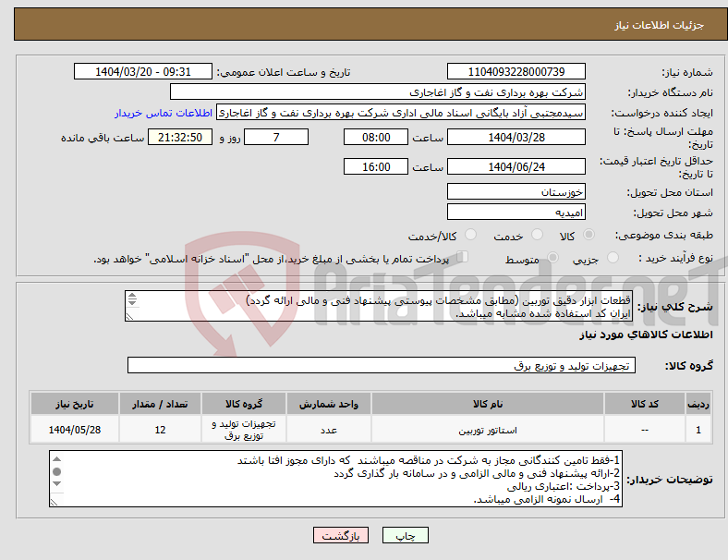Click up arrow in شرح کلی نیاز box
728x560 pixels.
click(x=132, y=296)
